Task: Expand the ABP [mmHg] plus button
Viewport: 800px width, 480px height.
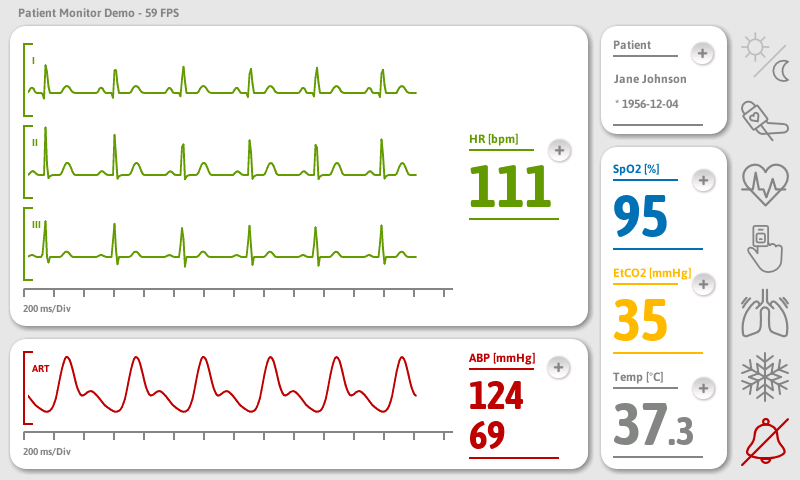Action: (x=559, y=367)
